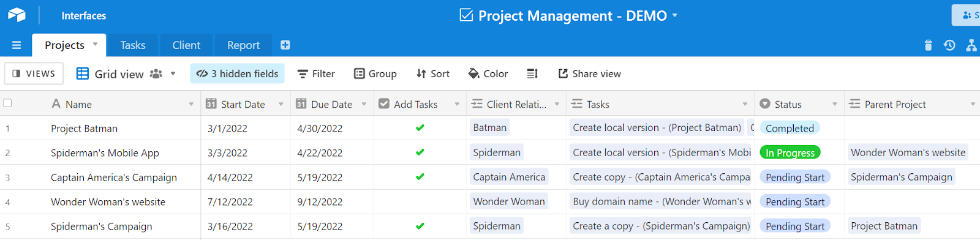Open the base title dropdown arrow
Screen dimensions: 980x240
675,15
